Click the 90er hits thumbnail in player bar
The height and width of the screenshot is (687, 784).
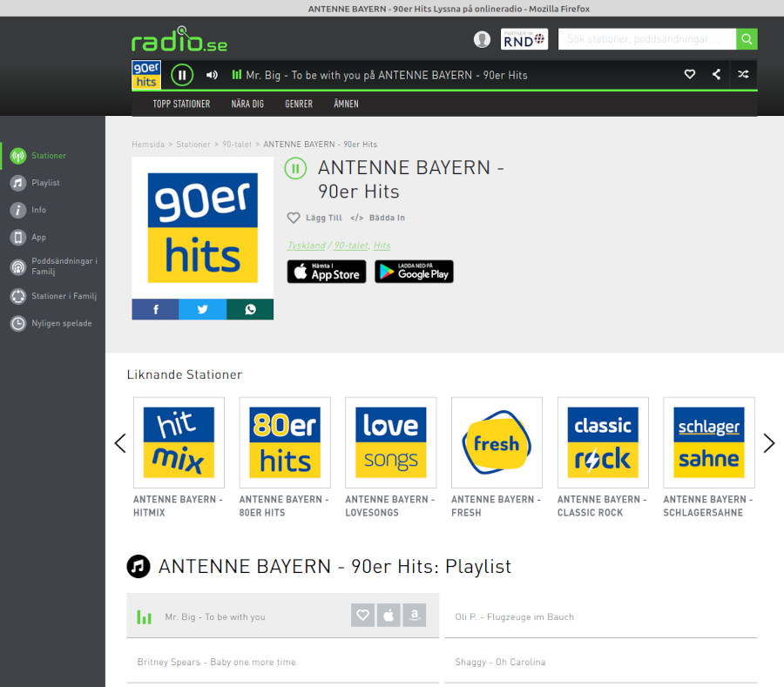point(146,75)
